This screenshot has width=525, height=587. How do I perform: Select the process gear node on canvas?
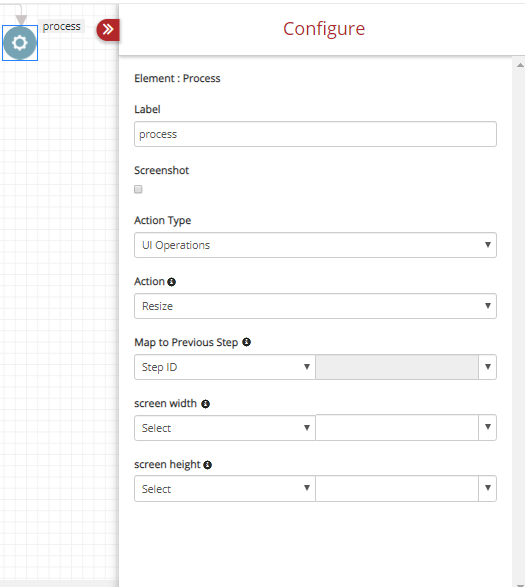20,43
